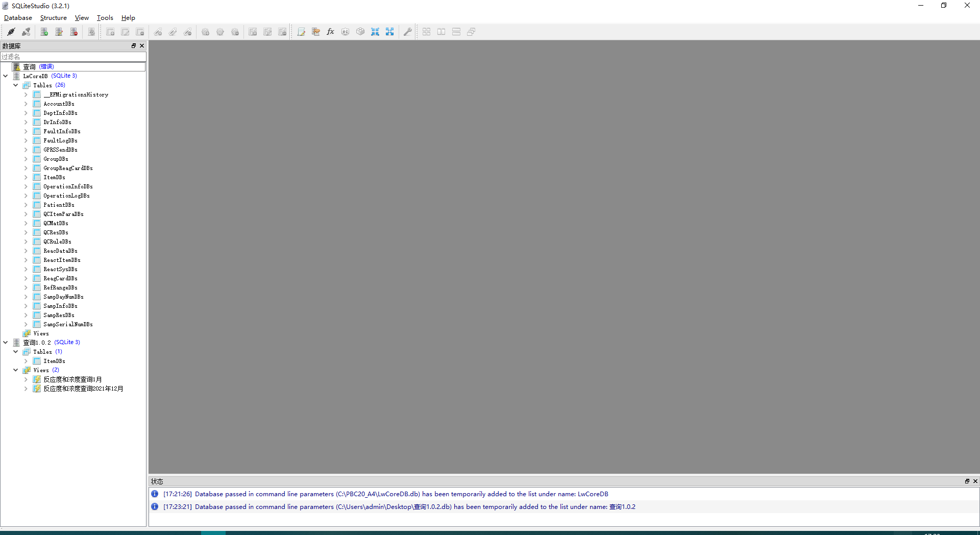Open configuration dialog wrench icon
This screenshot has height=535, width=980.
pyautogui.click(x=407, y=32)
